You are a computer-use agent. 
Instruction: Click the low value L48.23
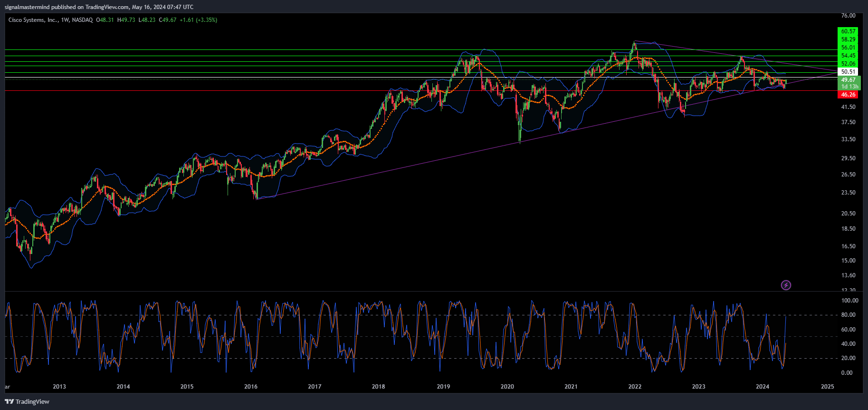147,20
